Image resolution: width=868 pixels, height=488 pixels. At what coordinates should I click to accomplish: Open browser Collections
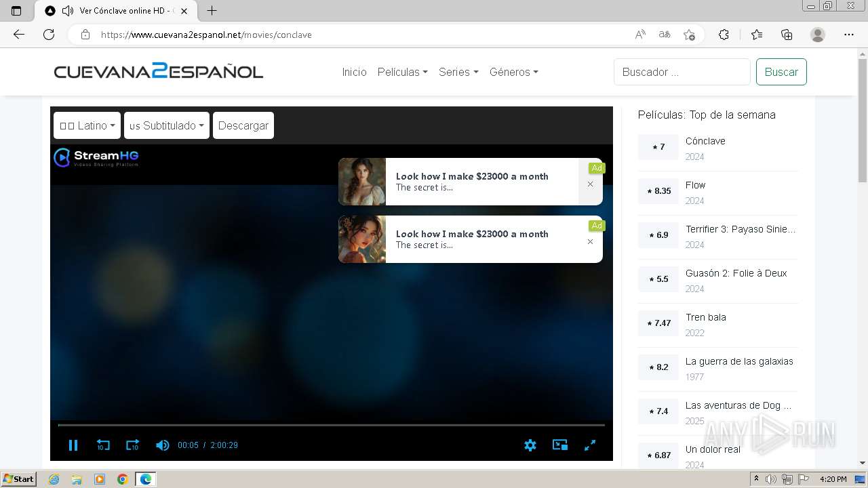pos(787,35)
